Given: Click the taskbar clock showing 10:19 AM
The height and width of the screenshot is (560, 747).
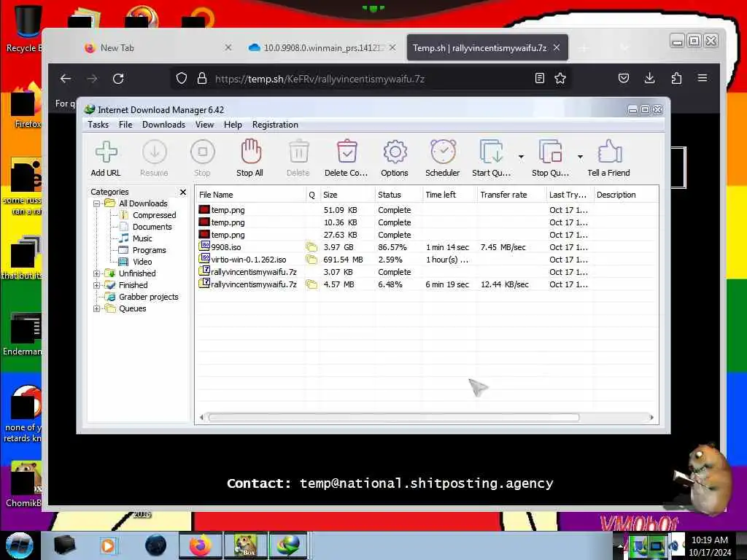Looking at the screenshot, I should [x=709, y=545].
